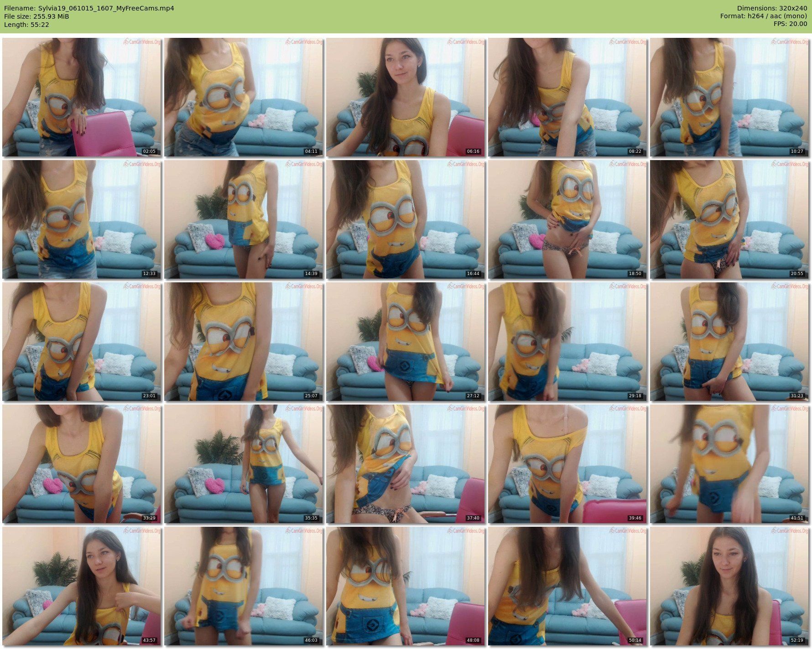Select the thumbnail stamped 06:16
This screenshot has width=812, height=649.
click(406, 97)
